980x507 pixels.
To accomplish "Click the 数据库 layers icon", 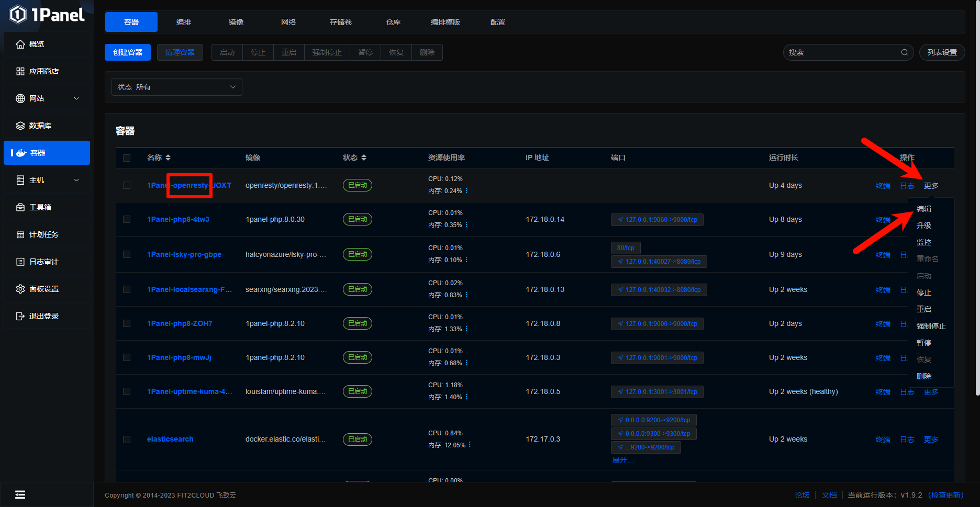I will click(20, 126).
